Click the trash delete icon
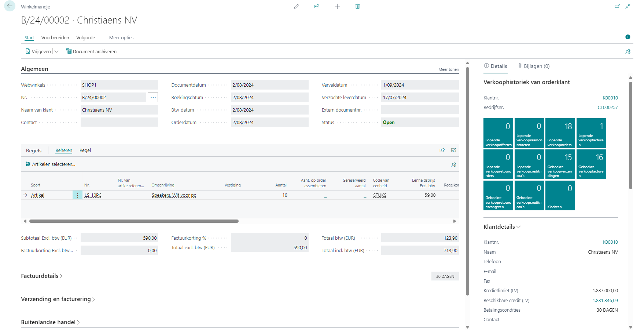Viewport: 644px width, 330px height. click(x=357, y=6)
